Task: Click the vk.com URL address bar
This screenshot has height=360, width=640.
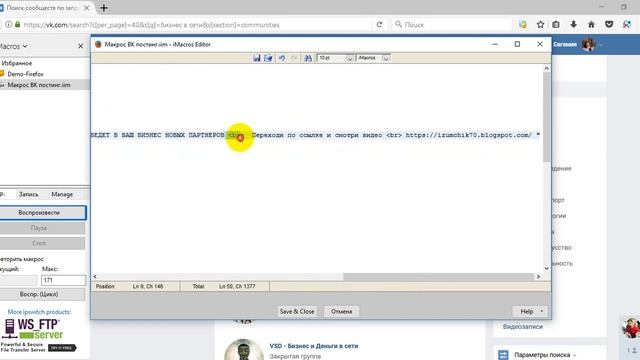Action: (x=196, y=24)
